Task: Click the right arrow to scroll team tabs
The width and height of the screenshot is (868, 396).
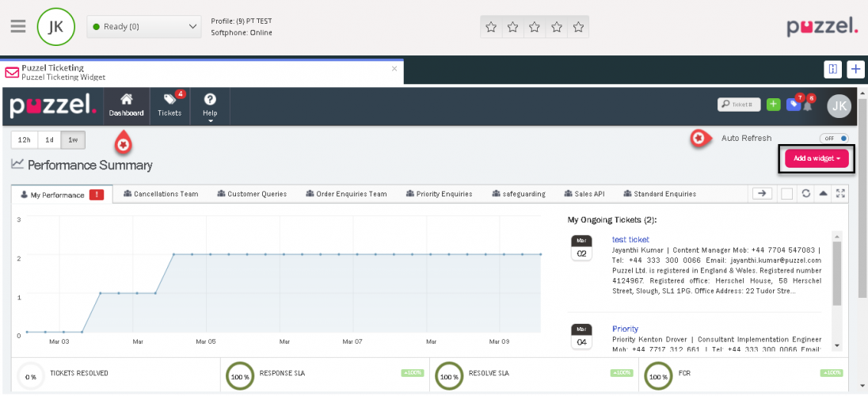Action: pyautogui.click(x=762, y=193)
